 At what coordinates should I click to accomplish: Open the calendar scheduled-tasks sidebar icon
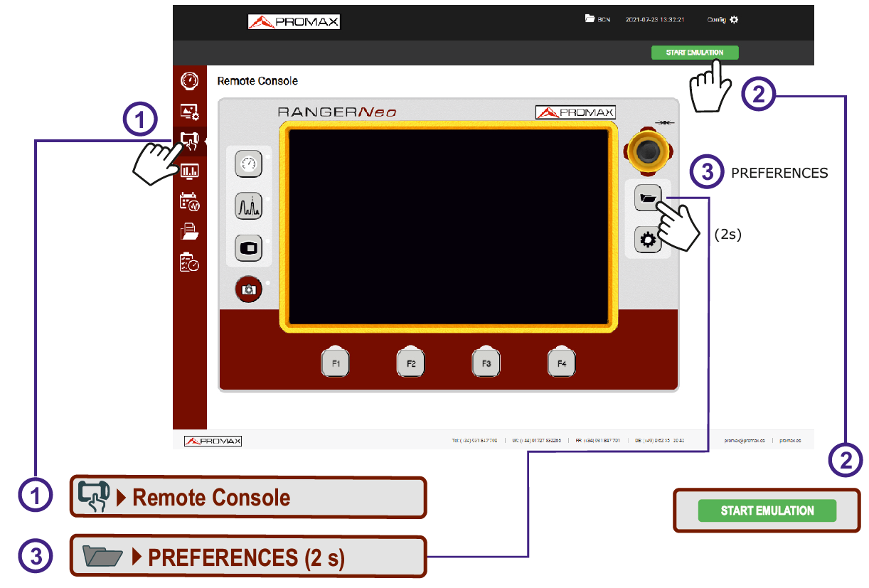coord(189,201)
